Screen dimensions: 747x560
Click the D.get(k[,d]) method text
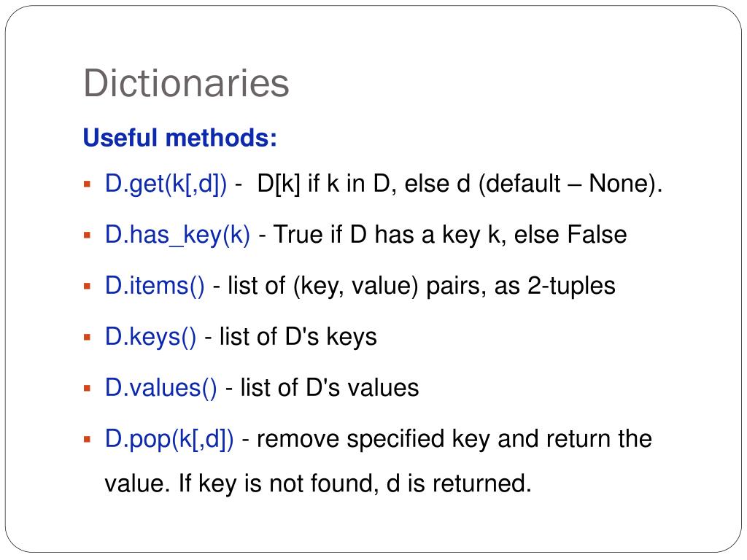click(x=166, y=184)
